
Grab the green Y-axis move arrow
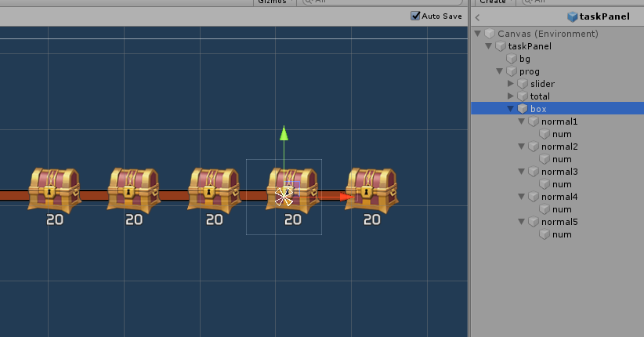coord(284,133)
